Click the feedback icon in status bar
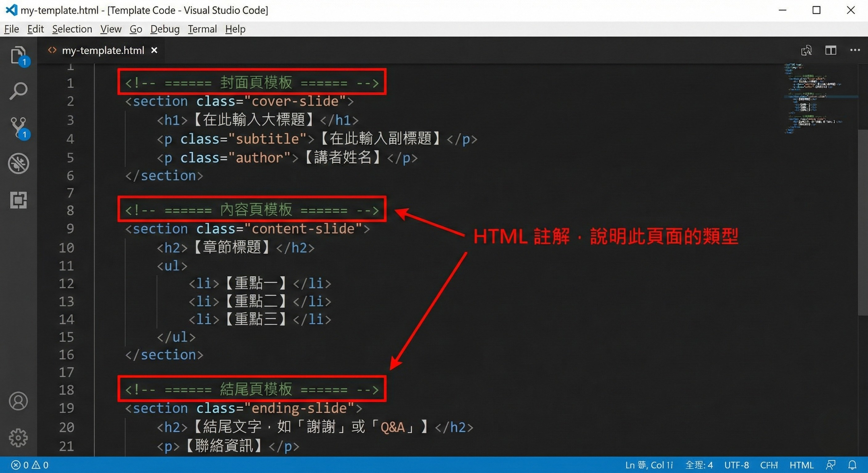 click(831, 465)
